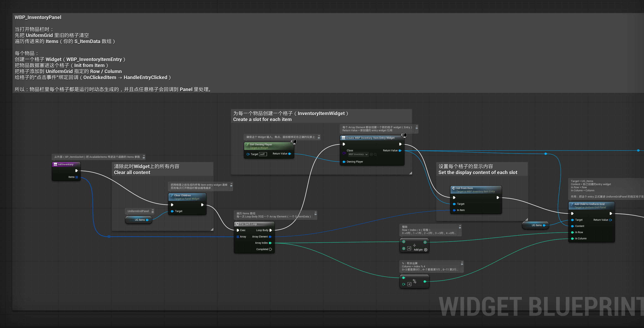Viewport: 644px width, 328px height.
Task: Click the Clear Children function icon
Action: click(172, 195)
